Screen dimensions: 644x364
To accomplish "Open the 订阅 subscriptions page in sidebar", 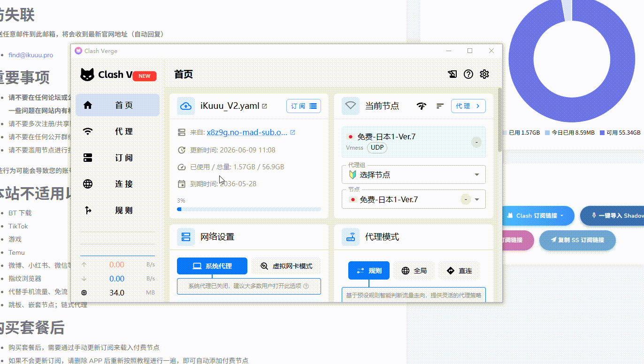I will (x=117, y=158).
